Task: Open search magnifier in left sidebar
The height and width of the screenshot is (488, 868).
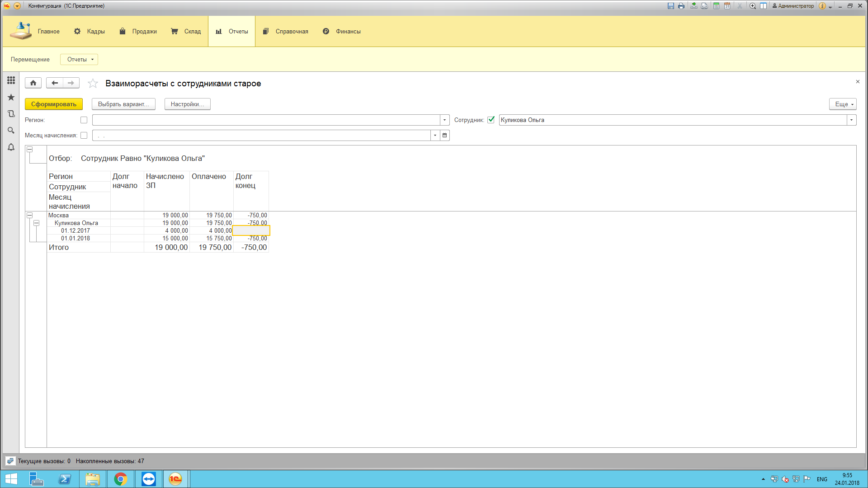Action: [11, 131]
